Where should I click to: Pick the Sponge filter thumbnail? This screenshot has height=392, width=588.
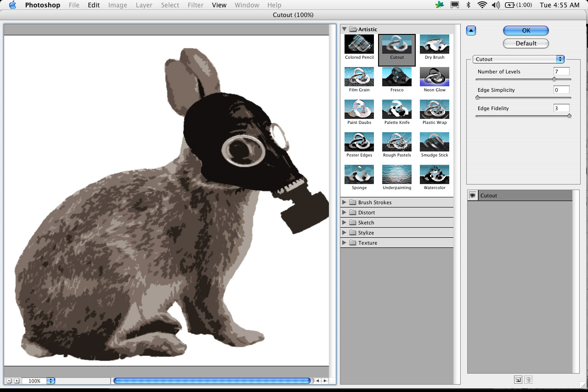pyautogui.click(x=359, y=174)
